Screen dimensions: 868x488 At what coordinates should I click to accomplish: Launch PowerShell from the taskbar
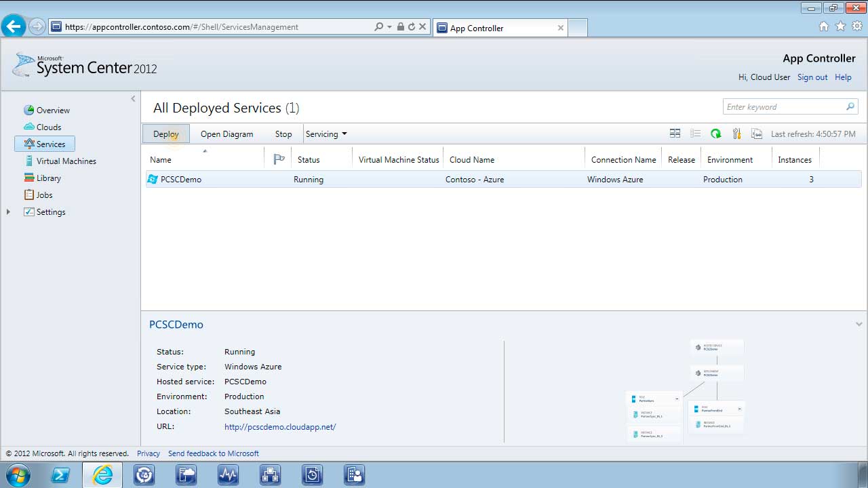(x=60, y=475)
